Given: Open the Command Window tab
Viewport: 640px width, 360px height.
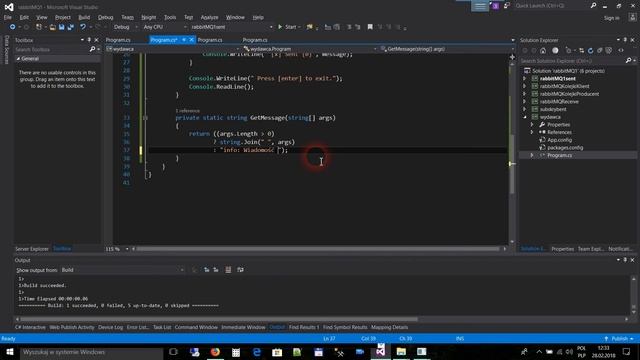Looking at the screenshot, I should pos(196,327).
